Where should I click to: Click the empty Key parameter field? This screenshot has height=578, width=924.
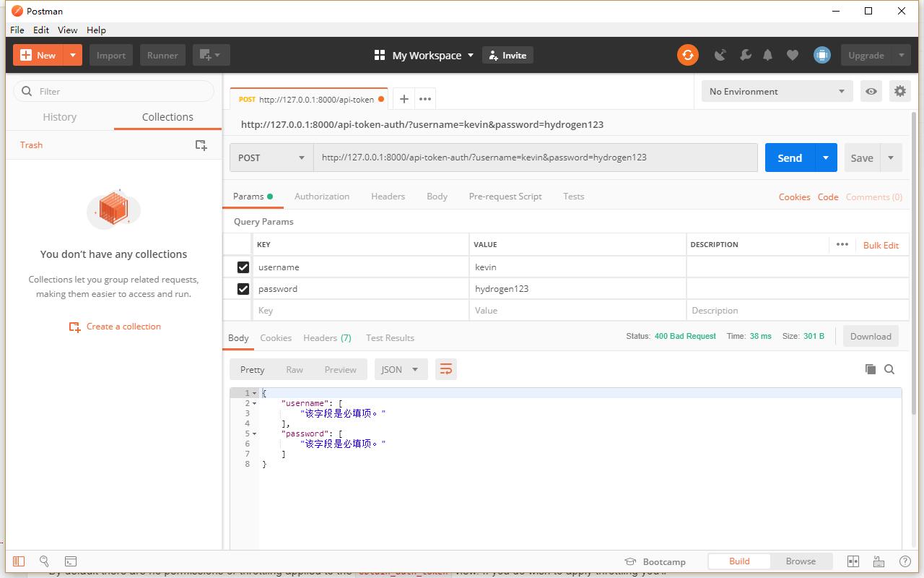click(x=360, y=311)
